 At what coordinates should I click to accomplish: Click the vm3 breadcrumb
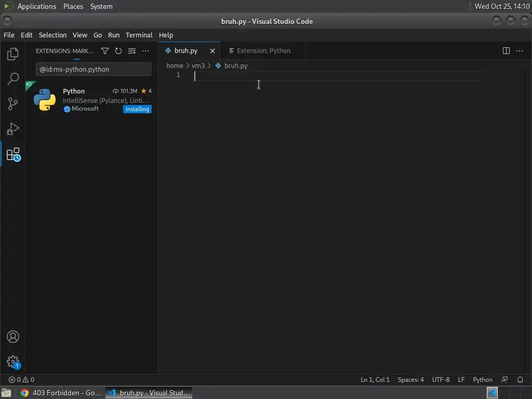[198, 66]
